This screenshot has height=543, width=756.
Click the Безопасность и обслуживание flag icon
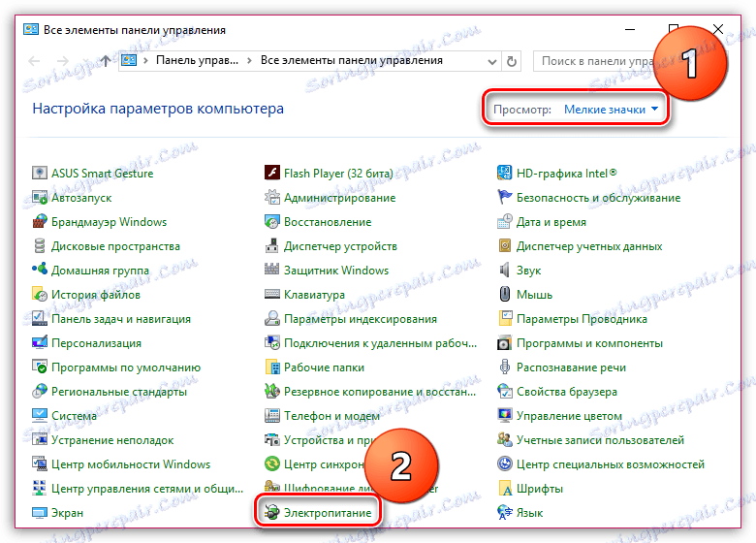pyautogui.click(x=504, y=197)
